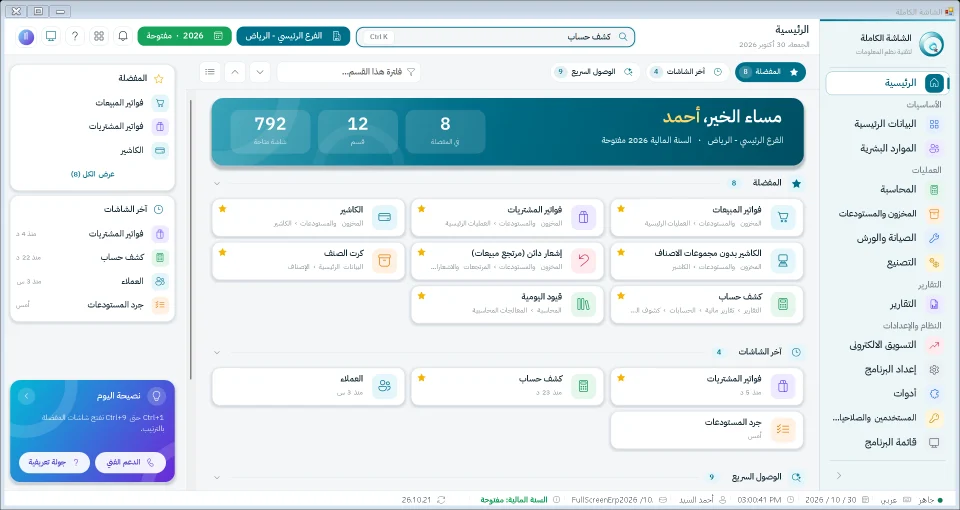Viewport: 960px width, 510px height.
Task: Click the فلترة هذا القسم filter field
Action: tap(349, 72)
